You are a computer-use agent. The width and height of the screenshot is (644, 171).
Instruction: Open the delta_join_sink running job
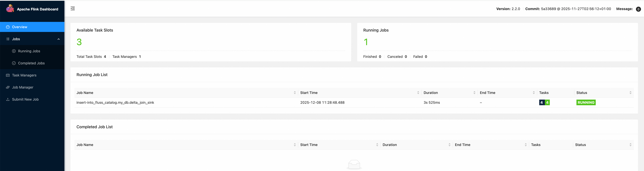click(115, 102)
